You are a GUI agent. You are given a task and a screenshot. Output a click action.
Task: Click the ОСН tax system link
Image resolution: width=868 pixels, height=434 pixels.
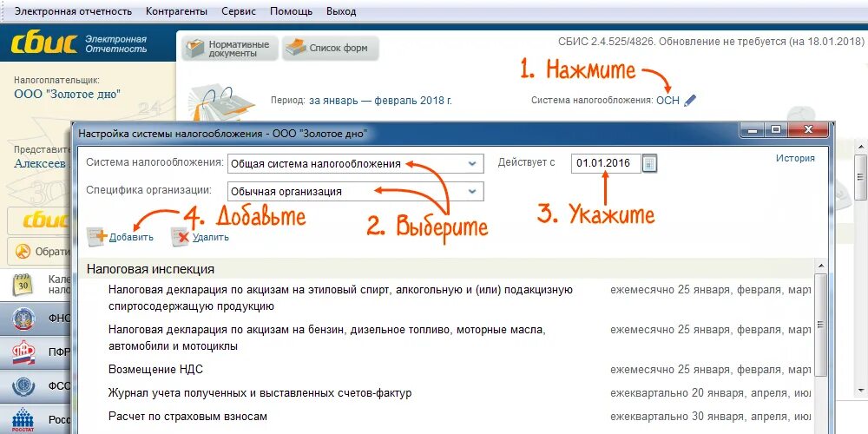(667, 101)
